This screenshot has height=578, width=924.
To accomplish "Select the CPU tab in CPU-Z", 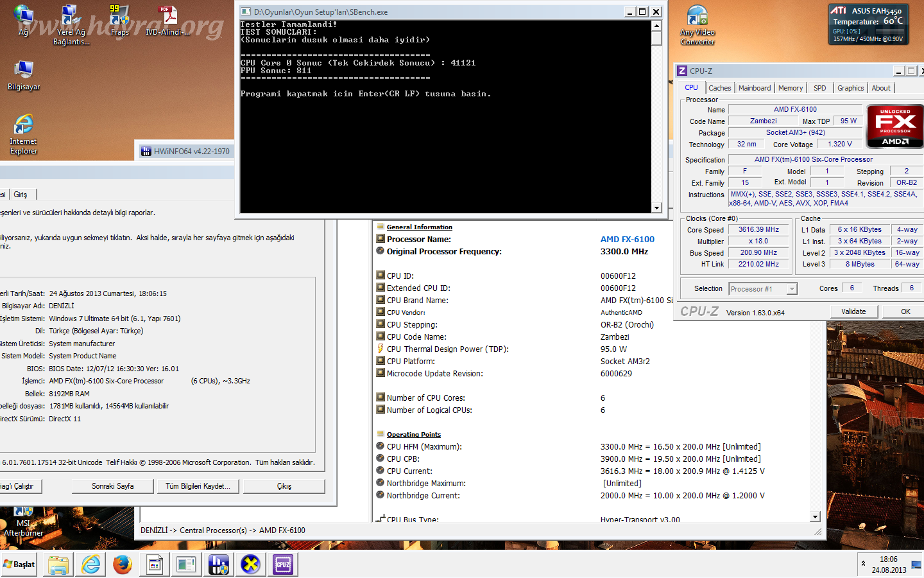I will tap(691, 87).
